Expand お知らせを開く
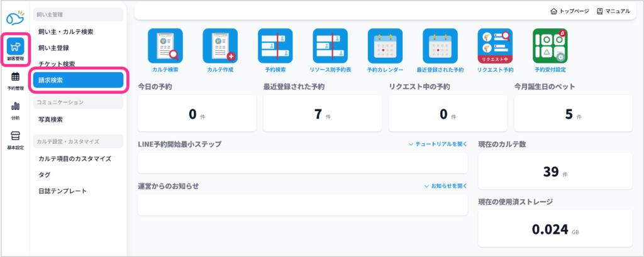Viewport: 644px width, 257px height. click(445, 187)
